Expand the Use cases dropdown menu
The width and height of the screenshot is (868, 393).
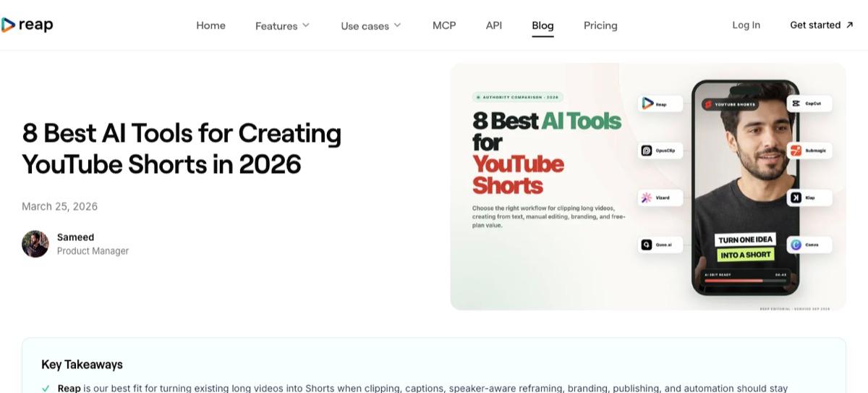[x=371, y=25]
